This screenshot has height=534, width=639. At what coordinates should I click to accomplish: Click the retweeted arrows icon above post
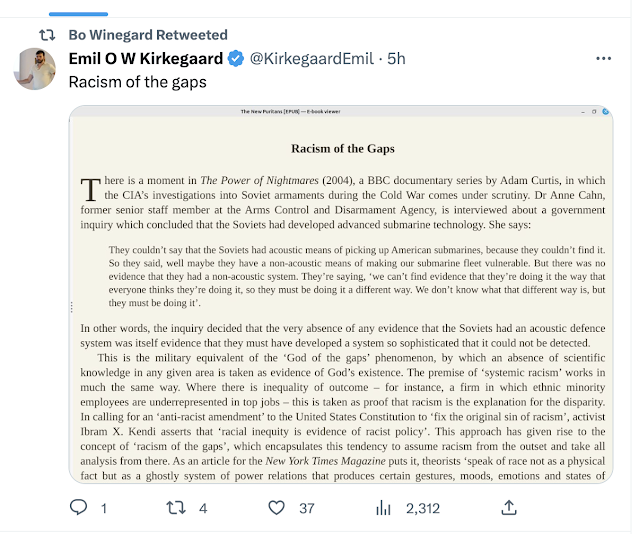point(47,35)
